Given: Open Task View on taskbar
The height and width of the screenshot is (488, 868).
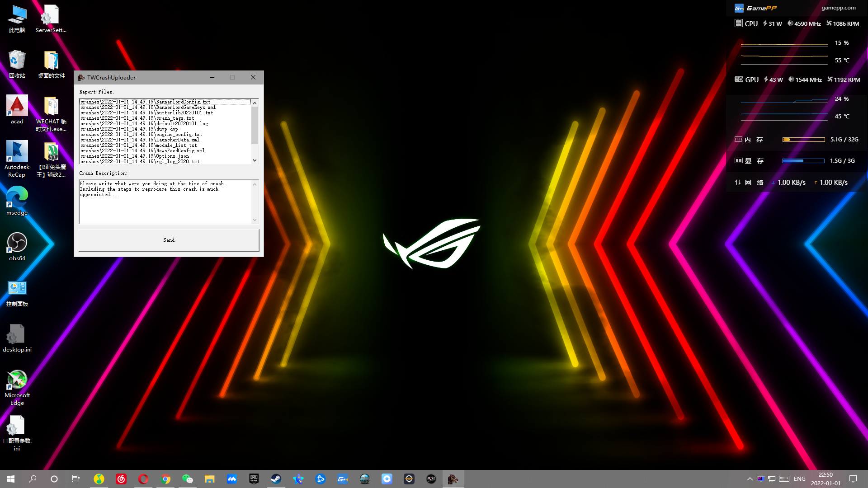Looking at the screenshot, I should (76, 479).
